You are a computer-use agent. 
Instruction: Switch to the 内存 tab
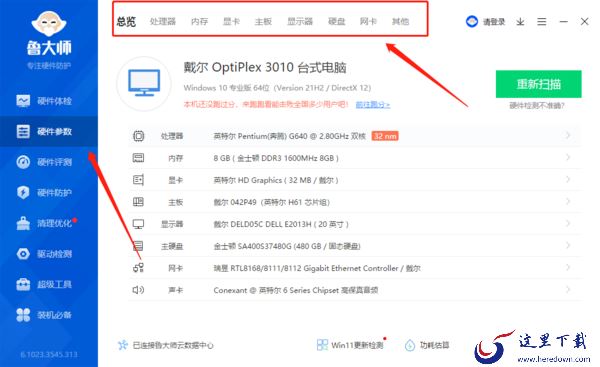coord(199,21)
